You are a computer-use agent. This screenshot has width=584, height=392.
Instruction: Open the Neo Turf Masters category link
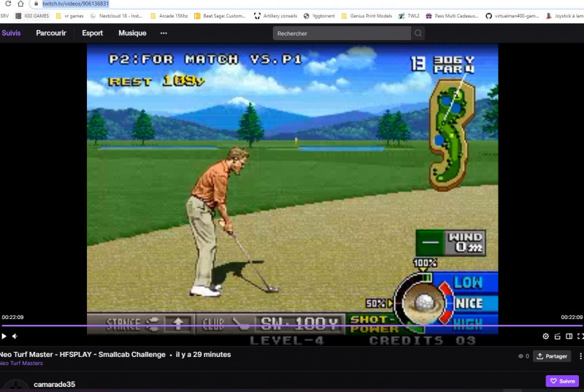[x=21, y=363]
